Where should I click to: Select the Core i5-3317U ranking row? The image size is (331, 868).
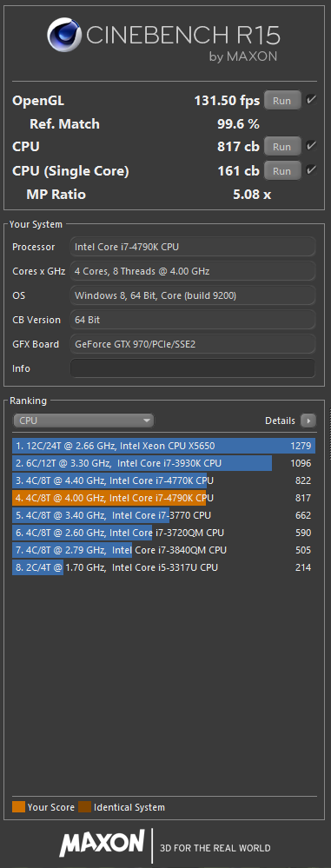(x=164, y=567)
